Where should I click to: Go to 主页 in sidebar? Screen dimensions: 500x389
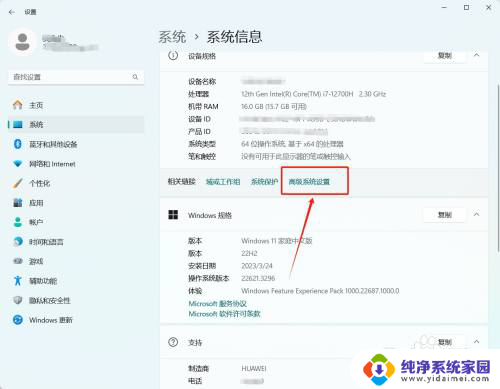click(x=36, y=105)
